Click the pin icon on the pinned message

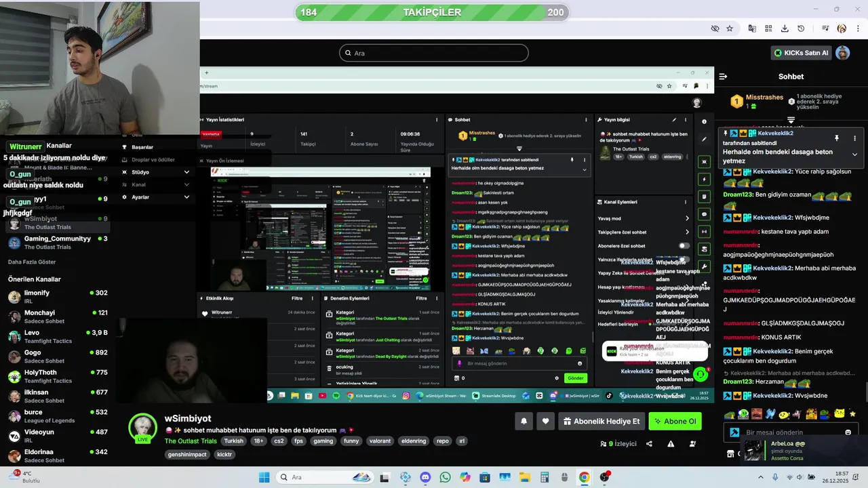(837, 138)
